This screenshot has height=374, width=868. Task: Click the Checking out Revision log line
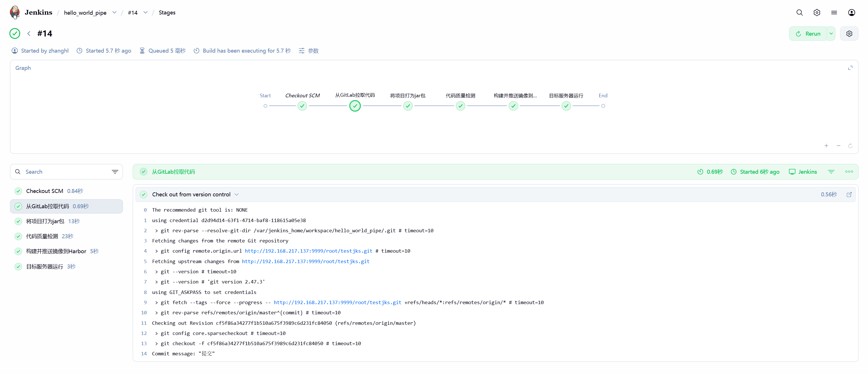tap(284, 323)
